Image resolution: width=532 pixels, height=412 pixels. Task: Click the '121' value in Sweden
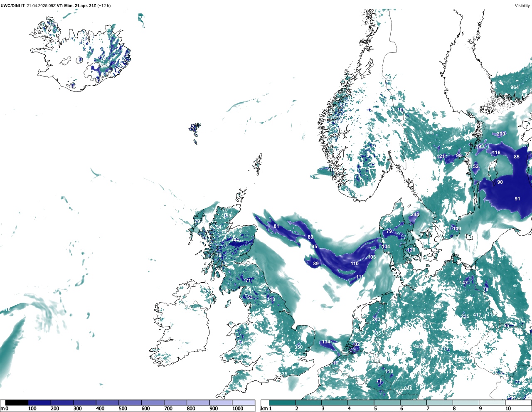[x=441, y=157]
